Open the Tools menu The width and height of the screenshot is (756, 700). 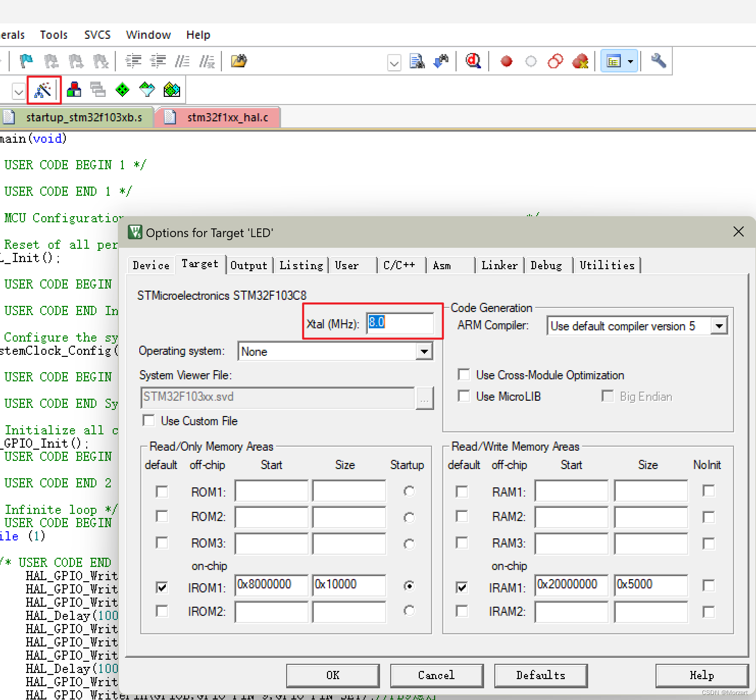point(54,35)
